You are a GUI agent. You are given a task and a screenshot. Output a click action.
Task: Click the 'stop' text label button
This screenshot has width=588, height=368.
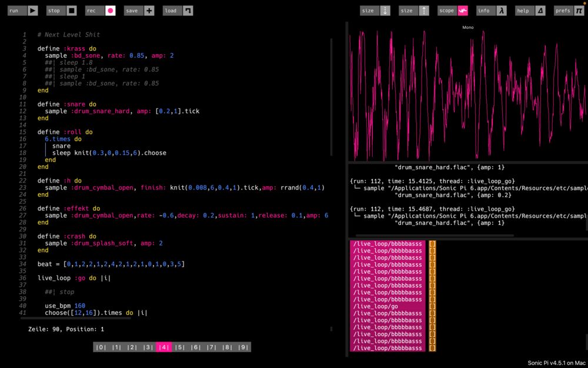pos(54,11)
